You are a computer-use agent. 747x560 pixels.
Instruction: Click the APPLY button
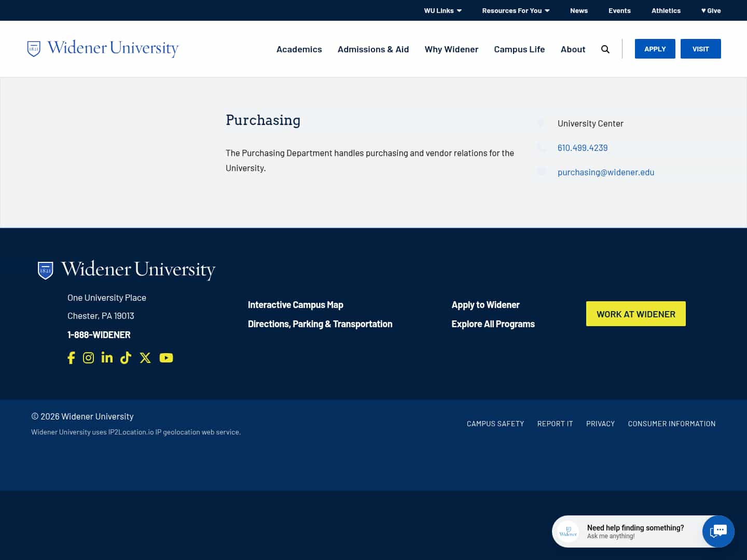pyautogui.click(x=655, y=49)
